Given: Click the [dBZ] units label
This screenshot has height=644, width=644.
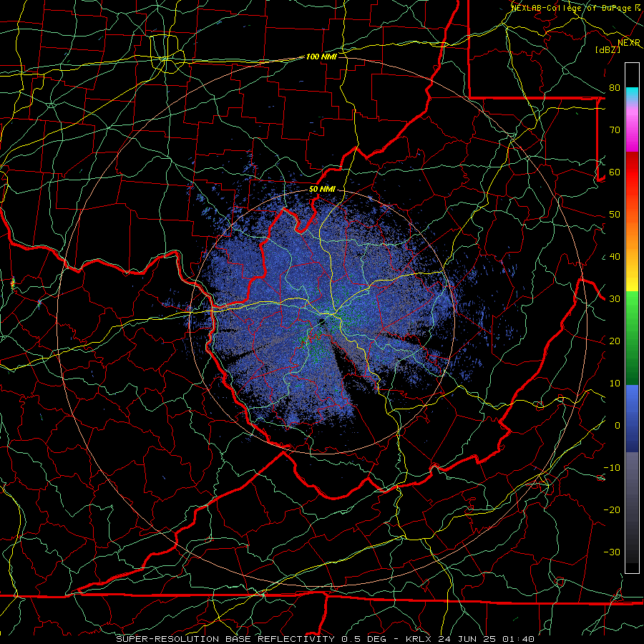Looking at the screenshot, I should click(608, 49).
